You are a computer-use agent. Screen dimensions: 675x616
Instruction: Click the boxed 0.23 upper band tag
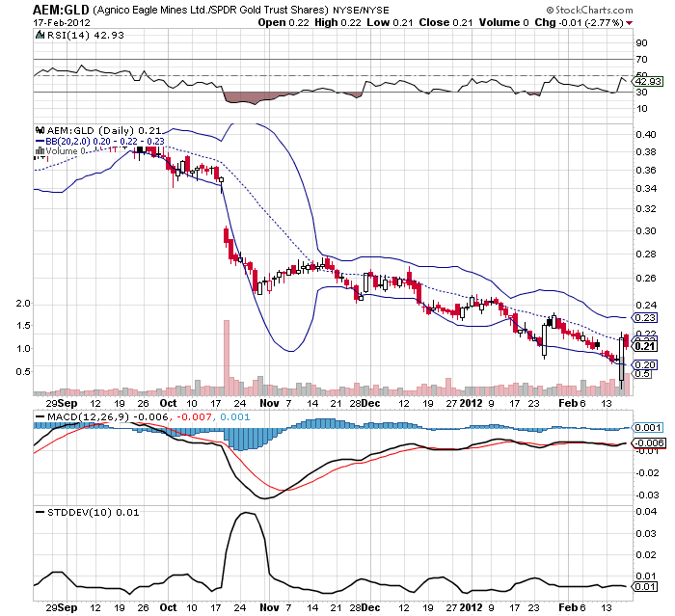[x=645, y=318]
